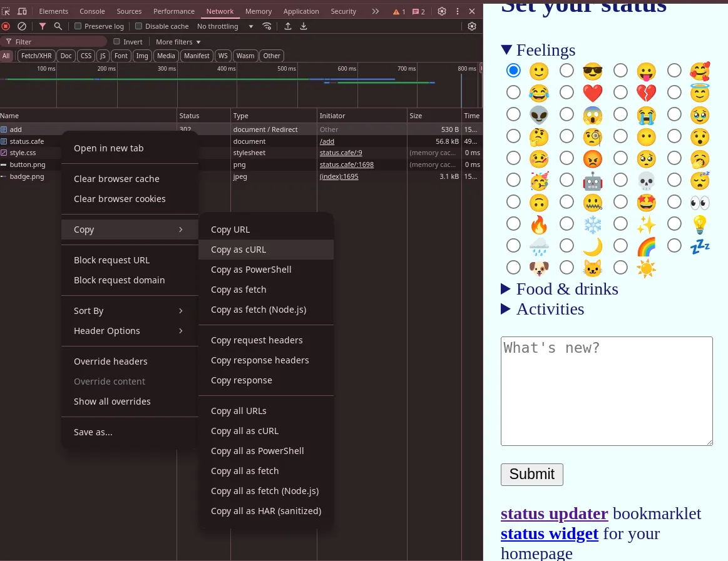Screen dimensions: 728x561
Task: Open network search magnifier icon
Action: [x=58, y=26]
